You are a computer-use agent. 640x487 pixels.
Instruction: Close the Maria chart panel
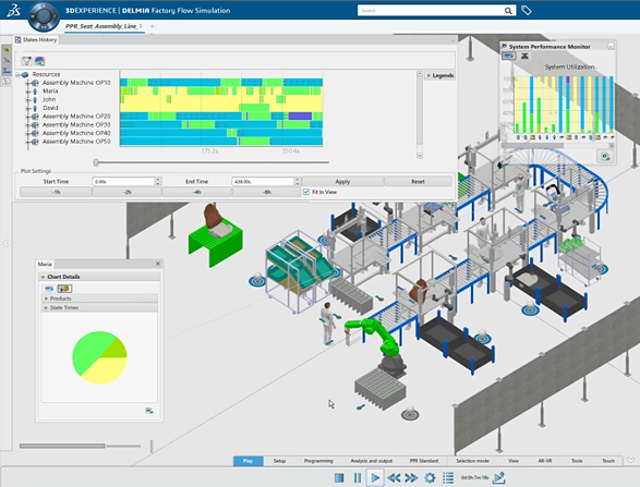click(158, 264)
